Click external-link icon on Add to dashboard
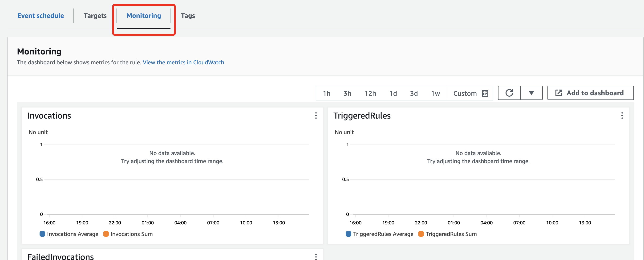The image size is (644, 260). (559, 93)
